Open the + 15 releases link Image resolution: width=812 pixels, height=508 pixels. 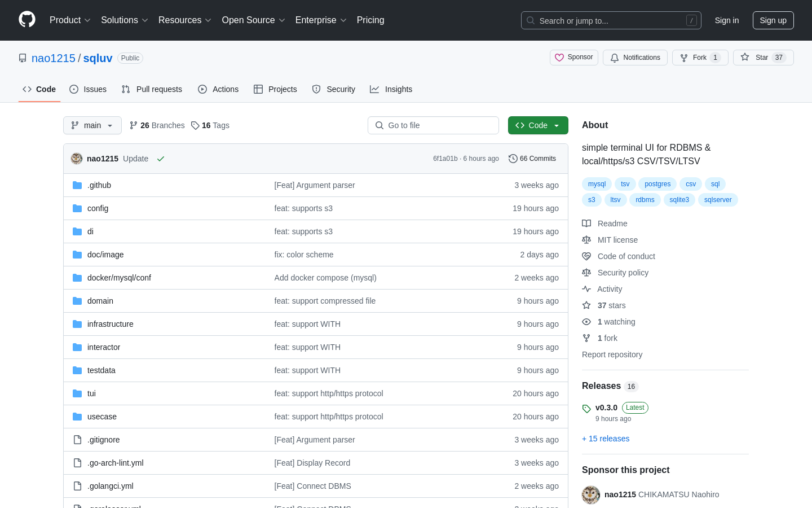pyautogui.click(x=606, y=439)
